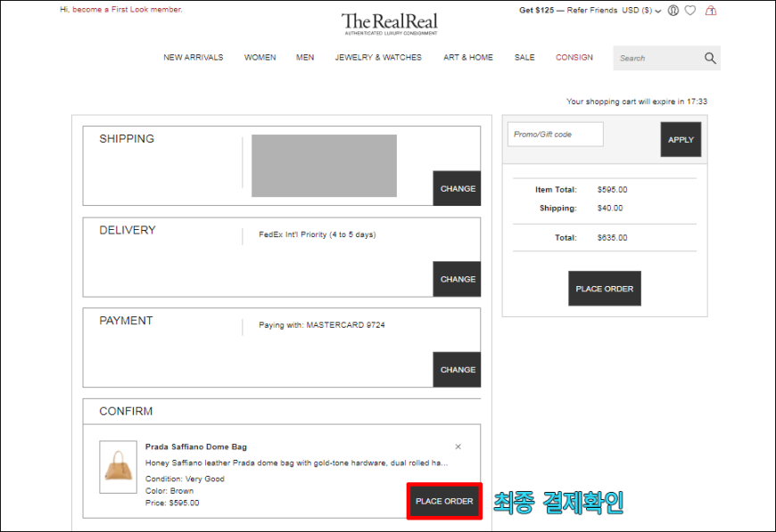Place order from the order summary panel

pos(604,288)
